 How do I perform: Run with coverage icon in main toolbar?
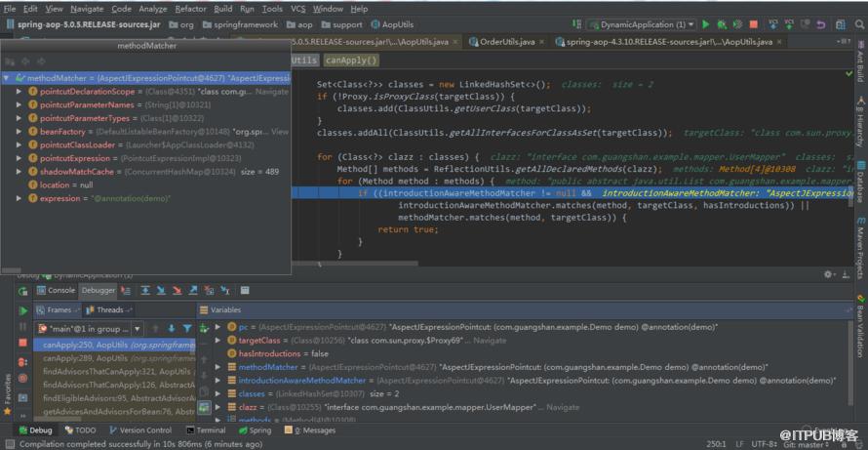pos(737,24)
